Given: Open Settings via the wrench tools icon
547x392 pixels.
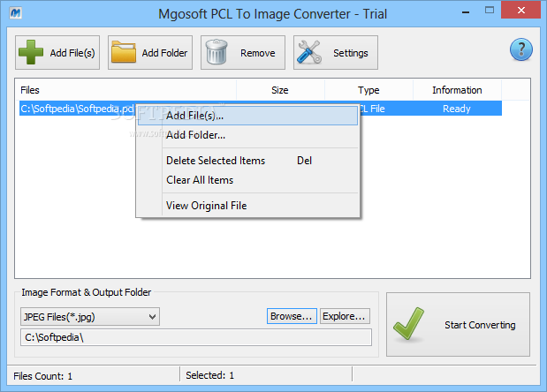Looking at the screenshot, I should click(x=308, y=52).
